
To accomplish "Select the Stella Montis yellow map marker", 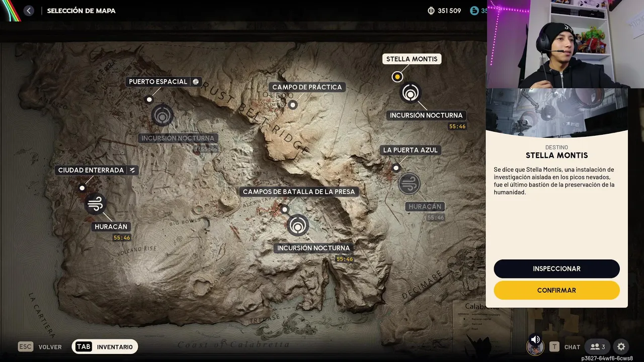I will click(397, 77).
